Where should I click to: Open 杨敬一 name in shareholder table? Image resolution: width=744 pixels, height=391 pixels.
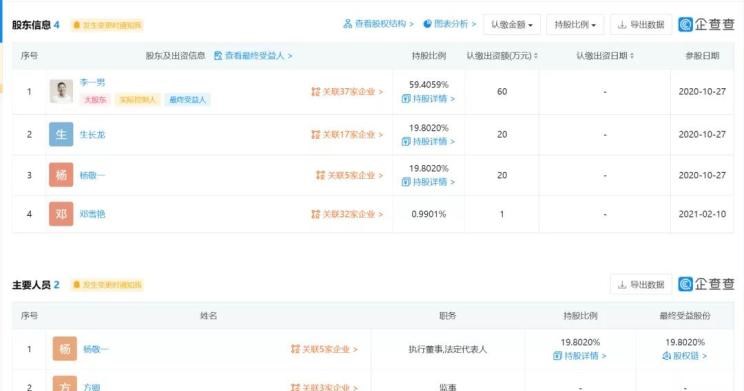(x=92, y=176)
